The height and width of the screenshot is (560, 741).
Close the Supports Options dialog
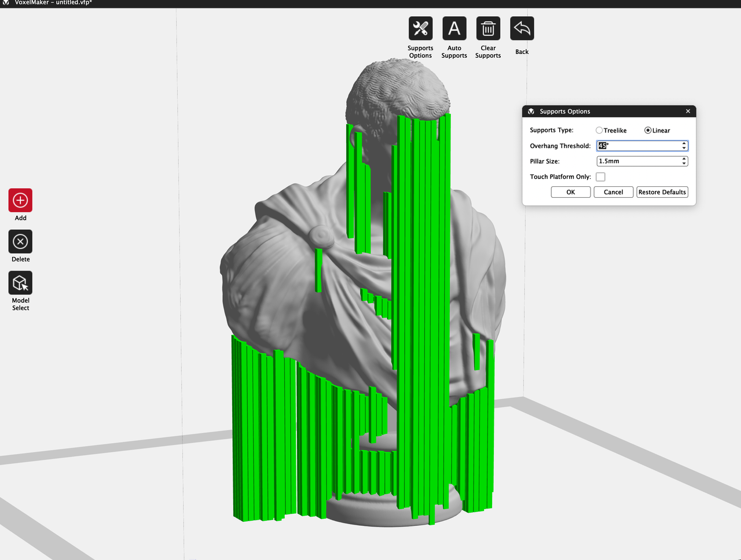click(688, 111)
